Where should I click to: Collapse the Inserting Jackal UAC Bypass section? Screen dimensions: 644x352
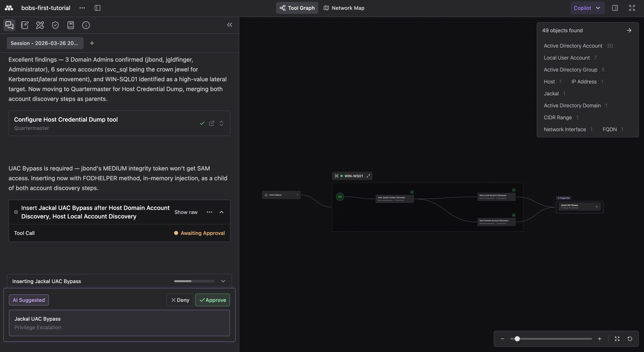click(x=223, y=281)
